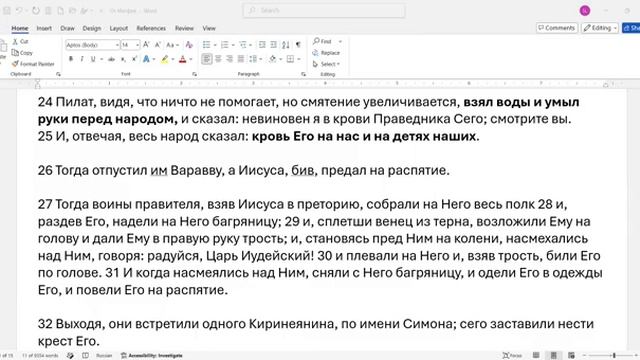This screenshot has width=640, height=360.
Task: Clear all formatting
Action: click(x=189, y=44)
